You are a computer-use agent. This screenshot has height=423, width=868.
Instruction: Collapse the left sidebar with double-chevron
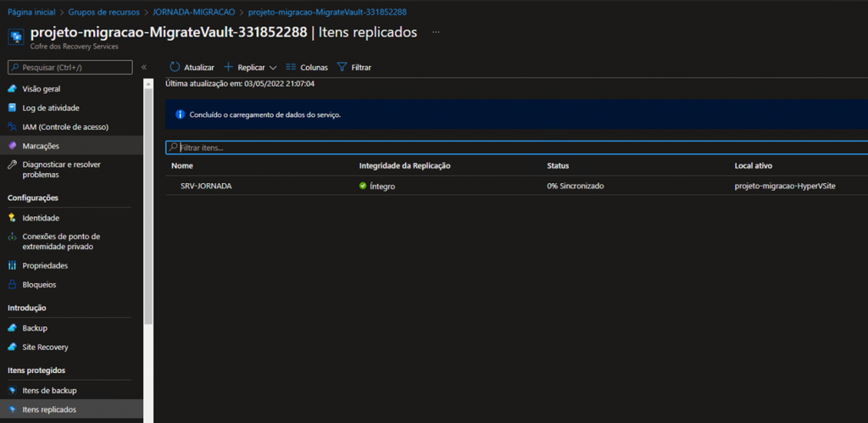pos(144,67)
